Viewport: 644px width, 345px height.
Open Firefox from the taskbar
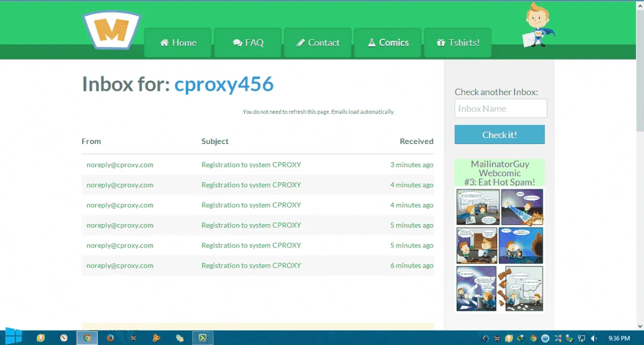[x=110, y=338]
